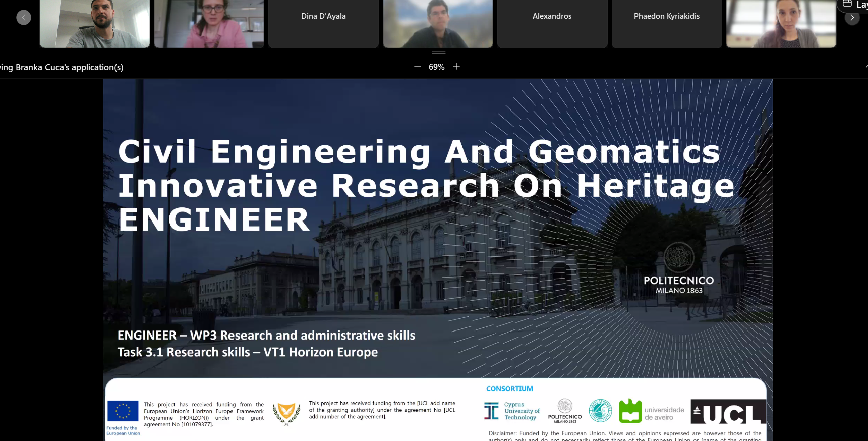Viewport: 868px width, 441px height.
Task: Select man with mountain background tile
Action: pyautogui.click(x=438, y=24)
